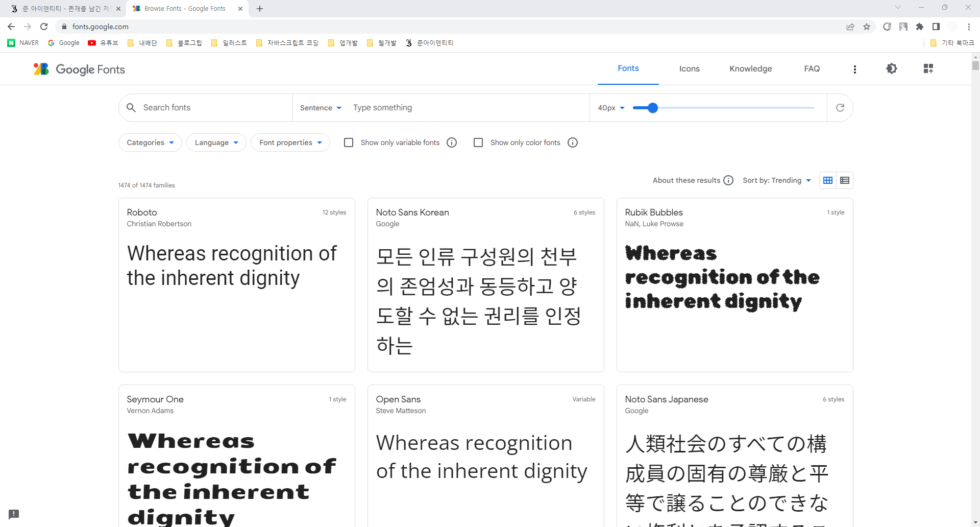Switch to grid view layout

point(828,180)
